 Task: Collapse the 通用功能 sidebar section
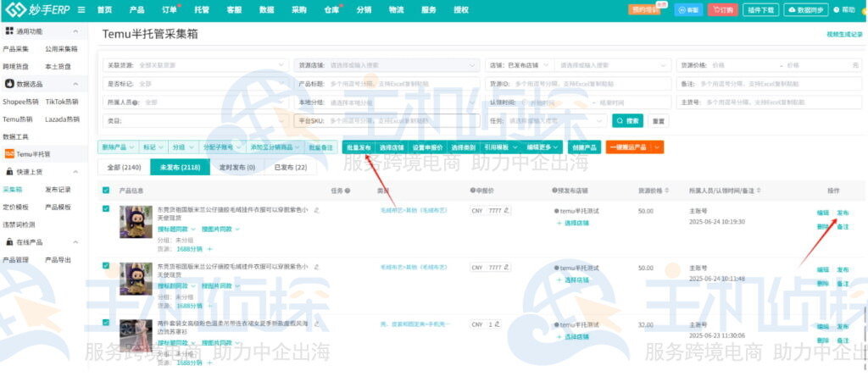tap(75, 31)
